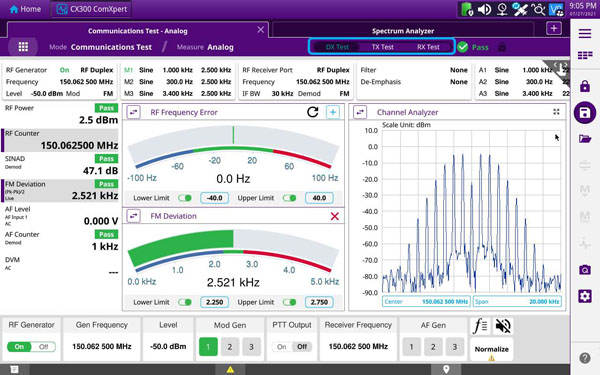Open the CX300 ComXpert application tab
This screenshot has height=375, width=600.
(x=91, y=9)
